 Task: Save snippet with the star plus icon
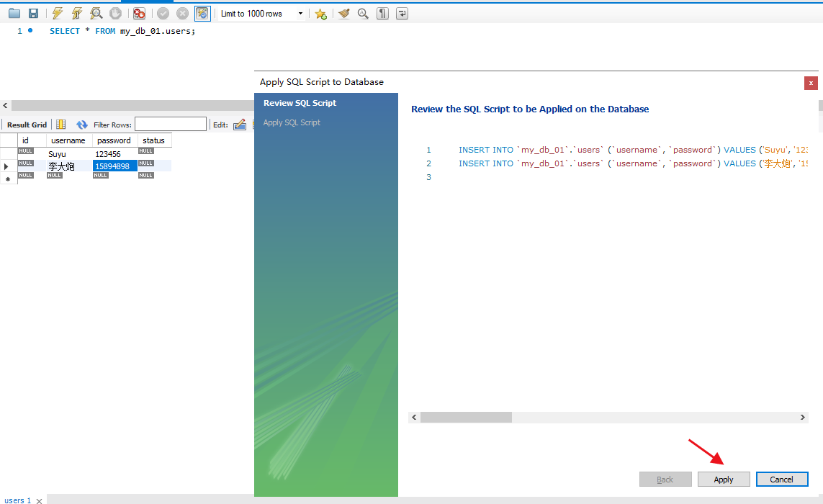click(320, 14)
